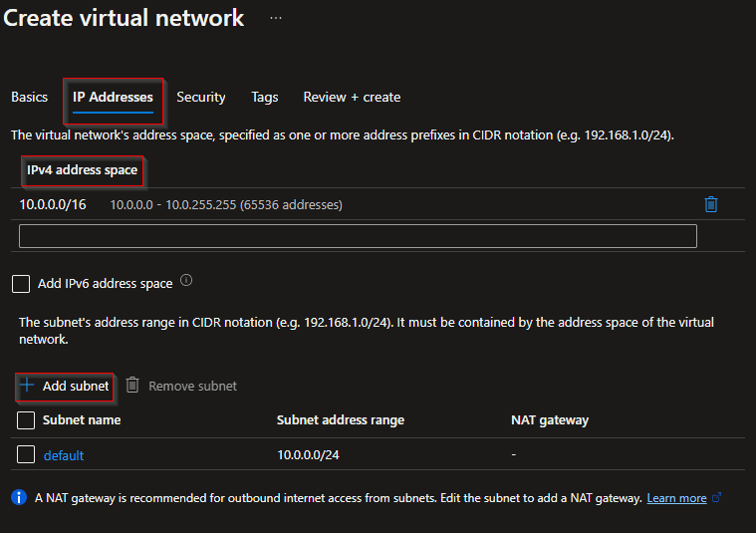Image resolution: width=756 pixels, height=533 pixels.
Task: Enable the Add IPv6 address space checkbox
Action: [21, 284]
